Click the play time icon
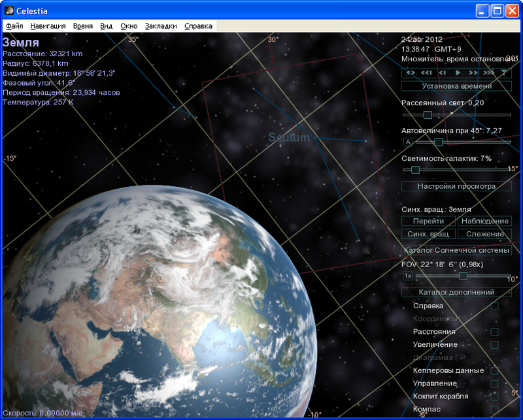Screen dimensions: 523x420 [x=458, y=73]
